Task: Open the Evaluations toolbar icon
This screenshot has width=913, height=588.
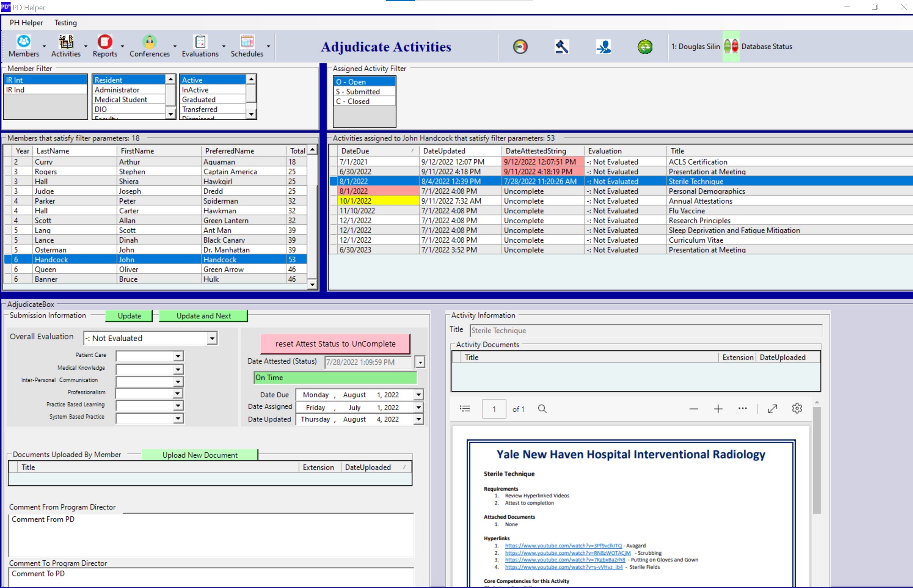Action: [200, 46]
